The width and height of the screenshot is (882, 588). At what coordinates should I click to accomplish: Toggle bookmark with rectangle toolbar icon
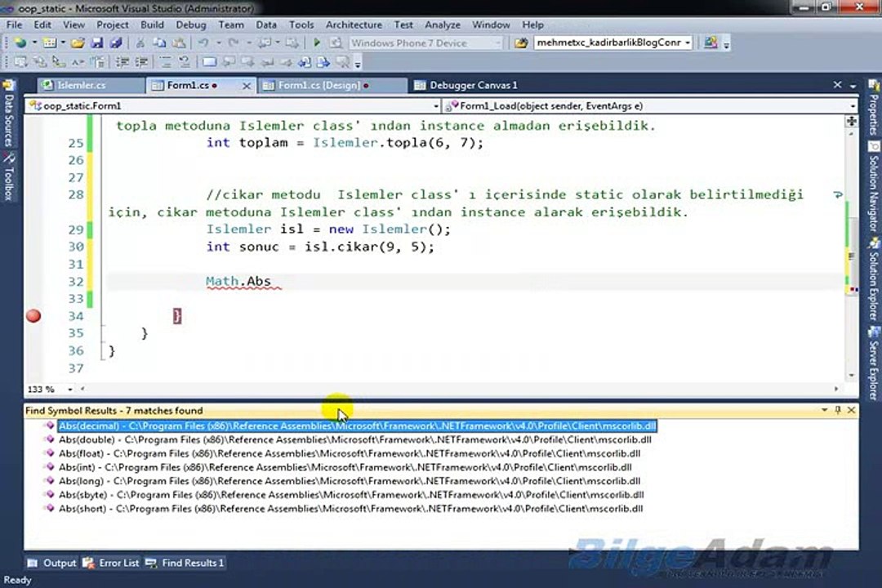tap(209, 62)
